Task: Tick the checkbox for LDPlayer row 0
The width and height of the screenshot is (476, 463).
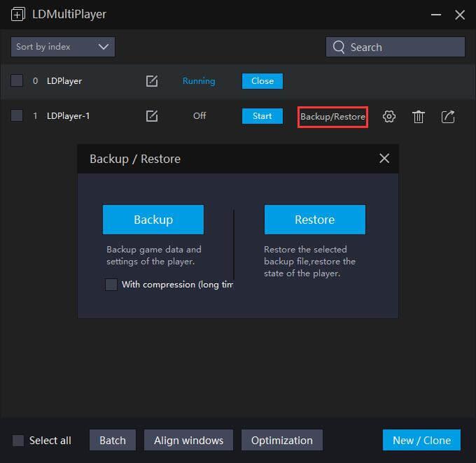Action: coord(17,80)
